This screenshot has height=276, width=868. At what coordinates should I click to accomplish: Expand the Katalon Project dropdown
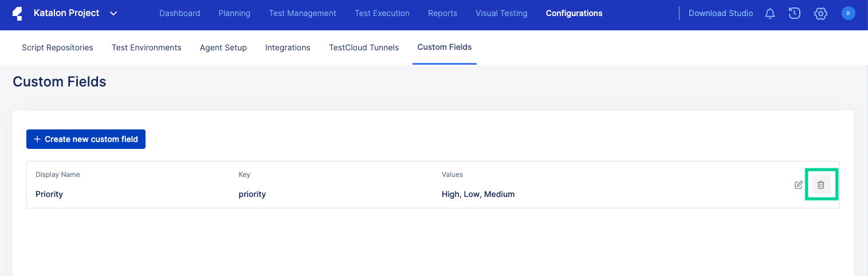pyautogui.click(x=113, y=13)
